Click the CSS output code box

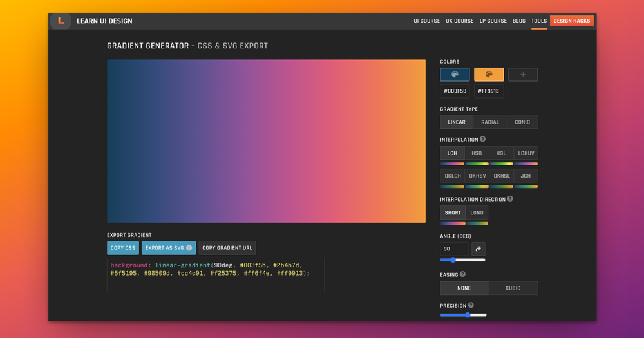tap(216, 275)
